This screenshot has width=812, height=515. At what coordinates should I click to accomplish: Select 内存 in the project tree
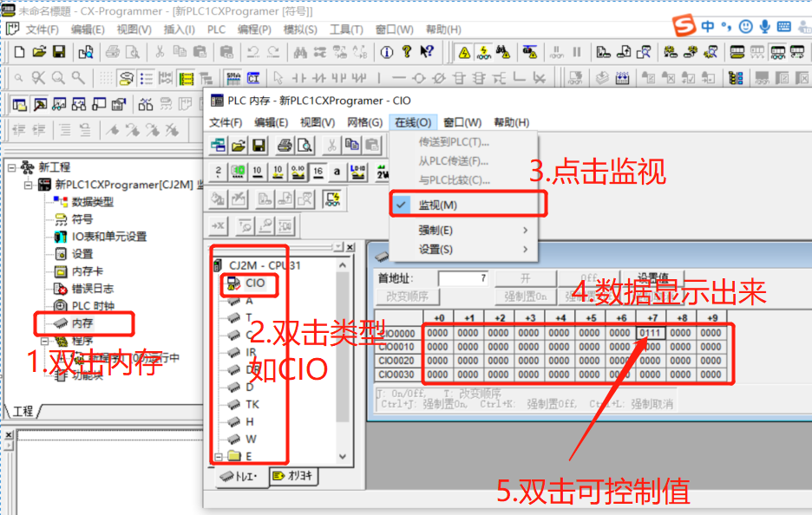tap(82, 323)
